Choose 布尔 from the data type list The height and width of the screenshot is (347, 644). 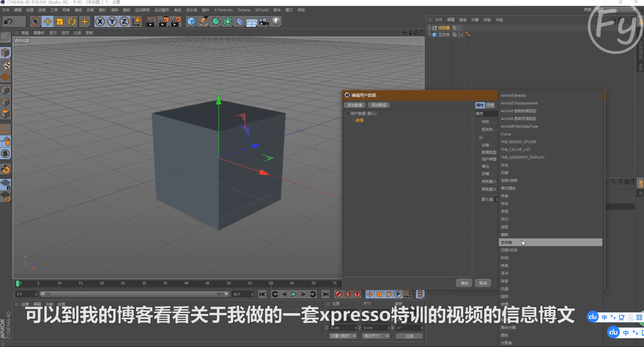click(x=550, y=219)
